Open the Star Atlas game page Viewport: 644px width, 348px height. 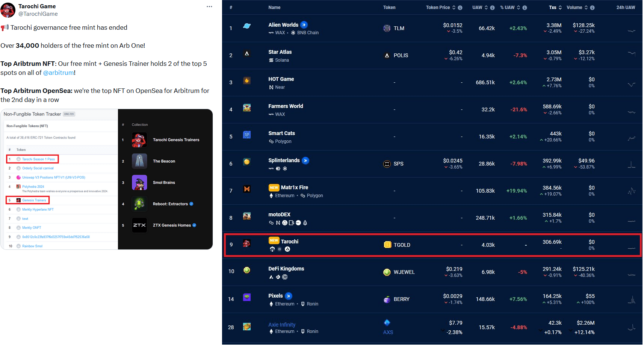point(280,52)
